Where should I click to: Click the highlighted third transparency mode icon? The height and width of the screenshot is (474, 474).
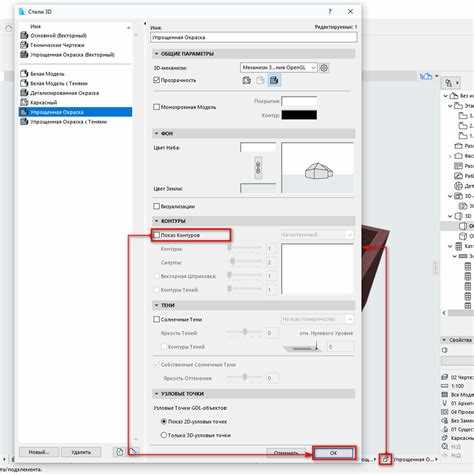coord(274,80)
